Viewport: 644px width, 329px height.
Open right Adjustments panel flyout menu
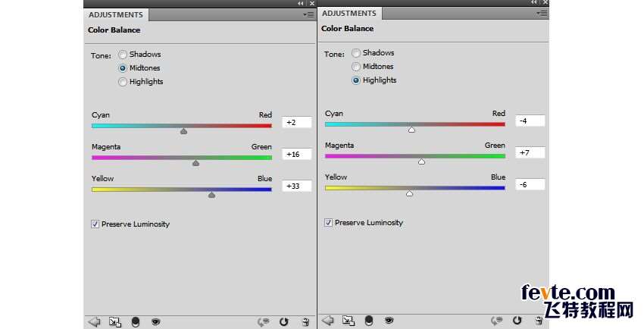541,13
